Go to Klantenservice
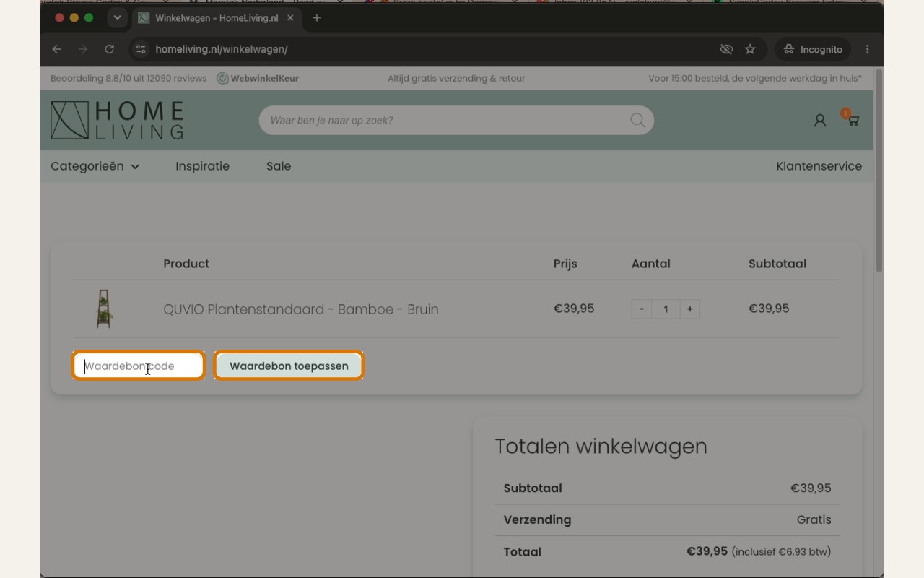 pyautogui.click(x=819, y=166)
